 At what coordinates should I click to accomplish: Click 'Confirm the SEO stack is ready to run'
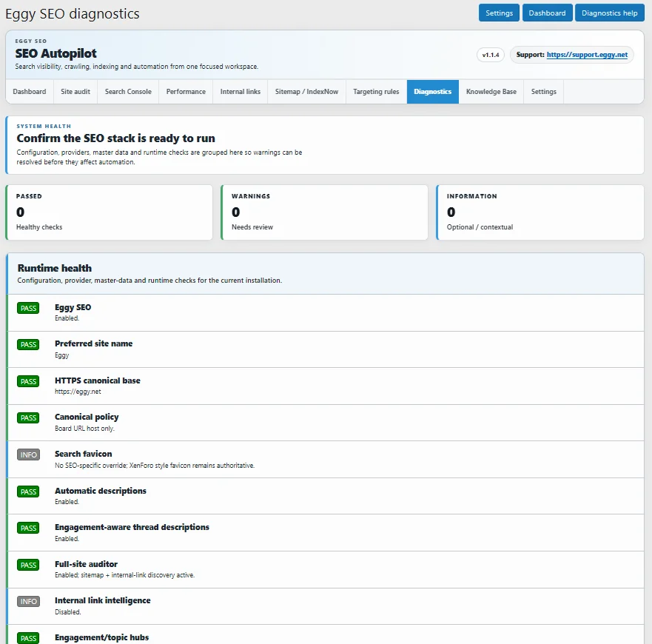[115, 138]
